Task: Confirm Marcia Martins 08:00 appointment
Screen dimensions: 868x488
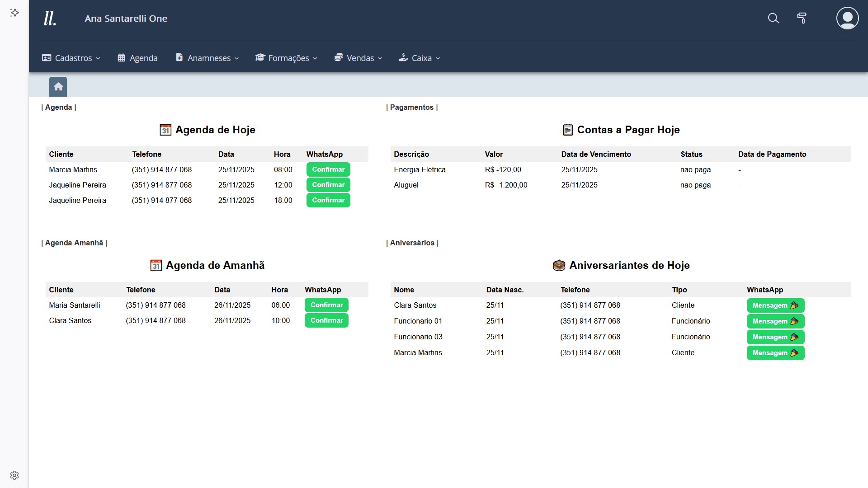Action: pos(328,169)
